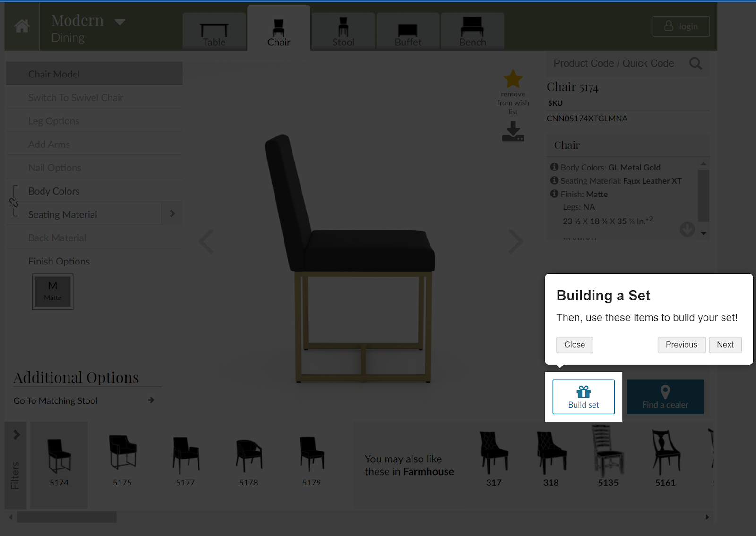Open Seating Material menu

coord(84,214)
